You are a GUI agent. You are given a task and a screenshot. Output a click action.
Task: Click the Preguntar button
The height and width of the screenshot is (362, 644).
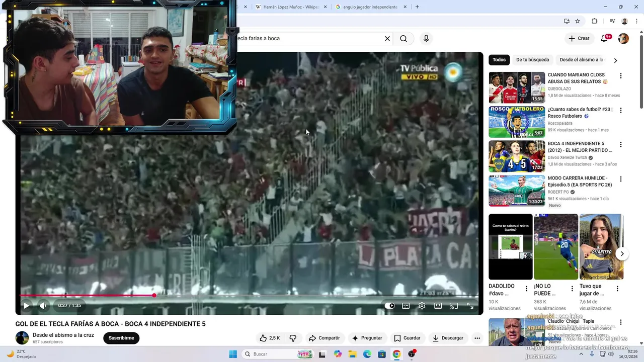point(367,338)
